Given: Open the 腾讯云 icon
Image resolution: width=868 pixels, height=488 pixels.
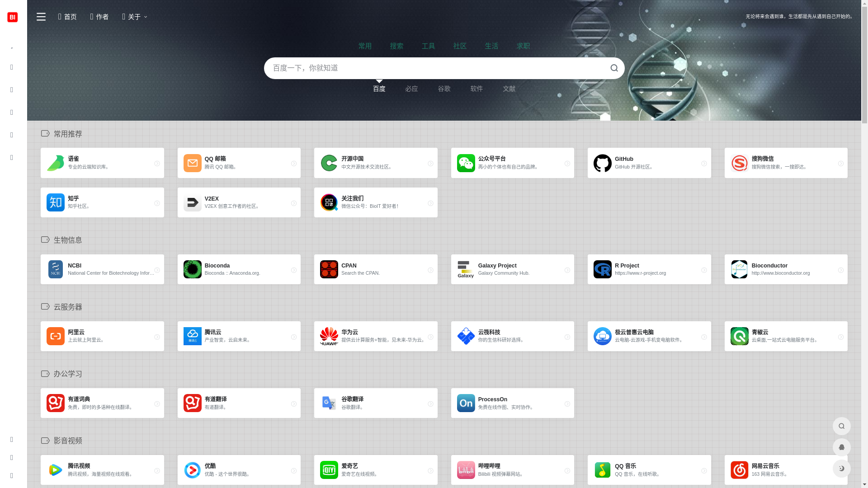Looking at the screenshot, I should pyautogui.click(x=193, y=336).
